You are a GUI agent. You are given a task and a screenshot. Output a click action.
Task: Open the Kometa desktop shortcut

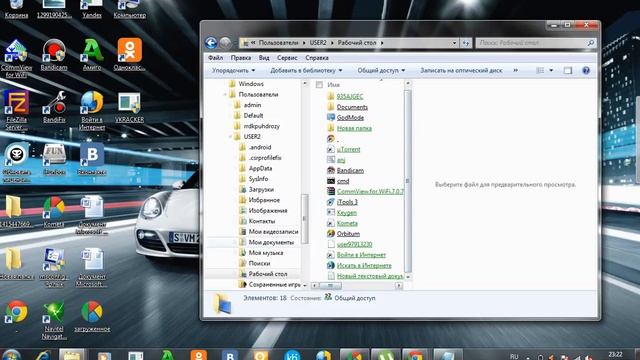(x=53, y=211)
